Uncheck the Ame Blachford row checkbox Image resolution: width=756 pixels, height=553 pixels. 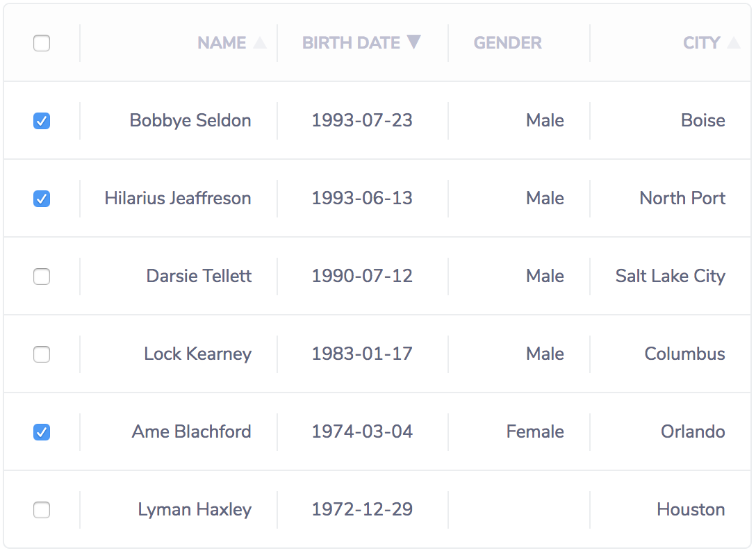tap(42, 432)
